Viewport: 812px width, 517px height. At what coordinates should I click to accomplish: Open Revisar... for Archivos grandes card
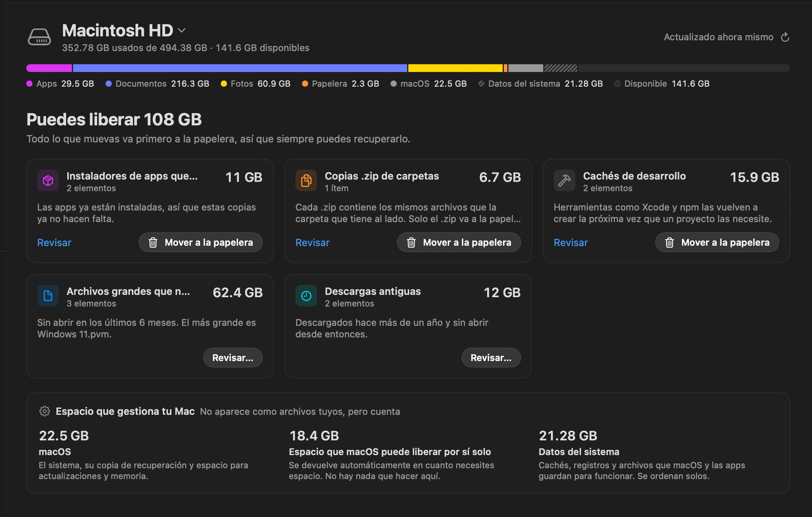point(233,358)
